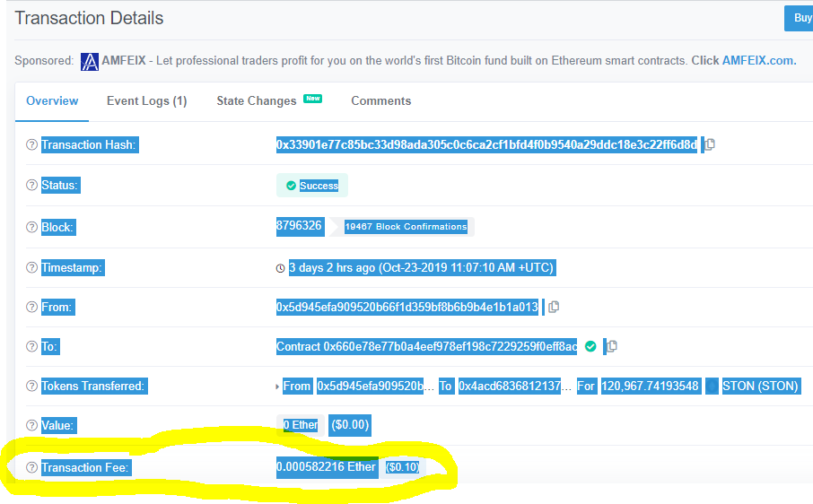This screenshot has width=813, height=504.
Task: Follow the AMFEIX.com sponsored link
Action: (x=758, y=61)
